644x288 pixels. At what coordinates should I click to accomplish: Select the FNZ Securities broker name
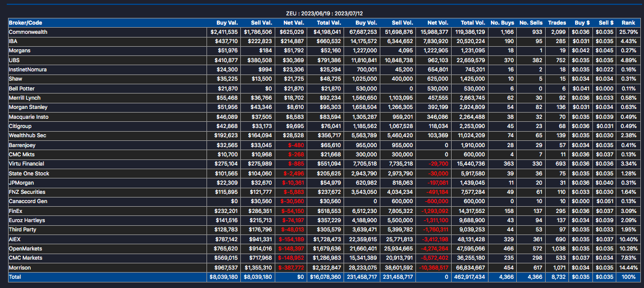tap(27, 192)
